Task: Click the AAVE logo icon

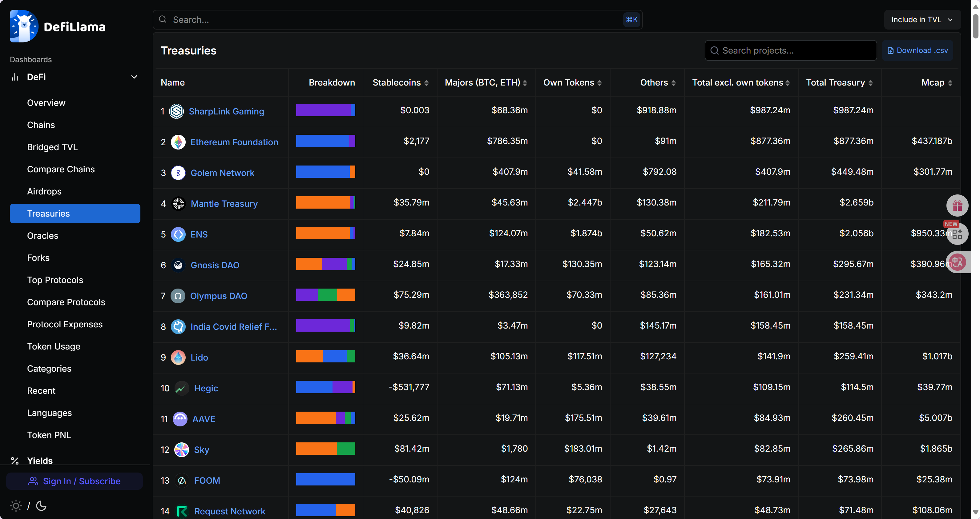Action: 180,419
